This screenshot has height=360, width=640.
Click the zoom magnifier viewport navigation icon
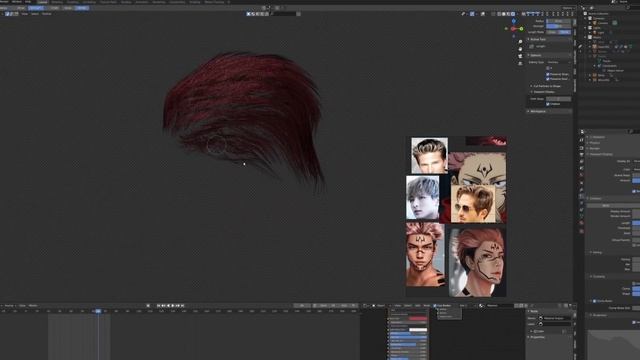pos(520,42)
